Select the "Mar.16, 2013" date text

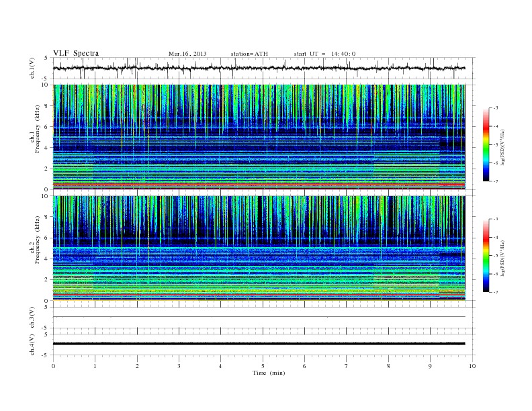187,54
